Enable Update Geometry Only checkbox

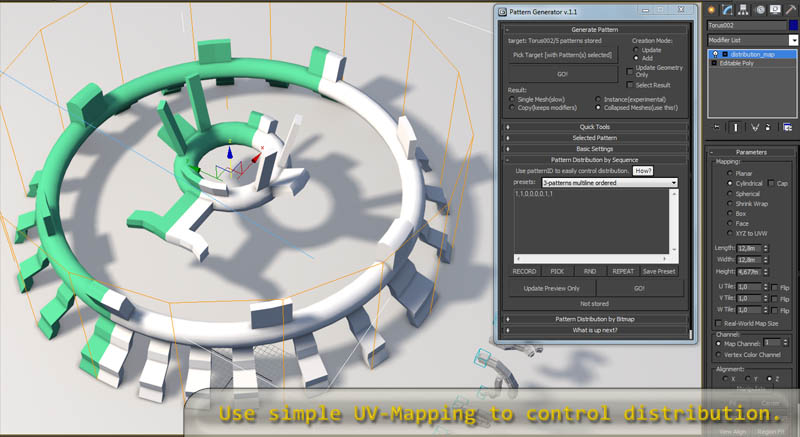[629, 72]
